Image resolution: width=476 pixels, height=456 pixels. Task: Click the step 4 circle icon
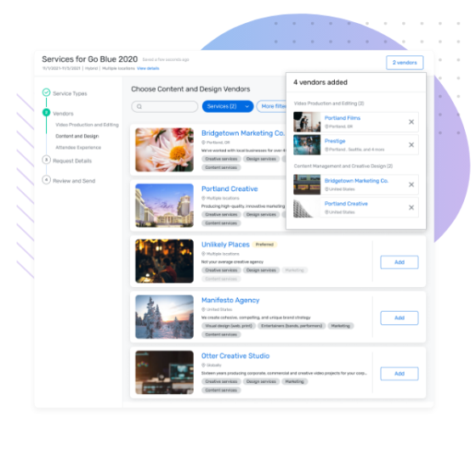[46, 179]
